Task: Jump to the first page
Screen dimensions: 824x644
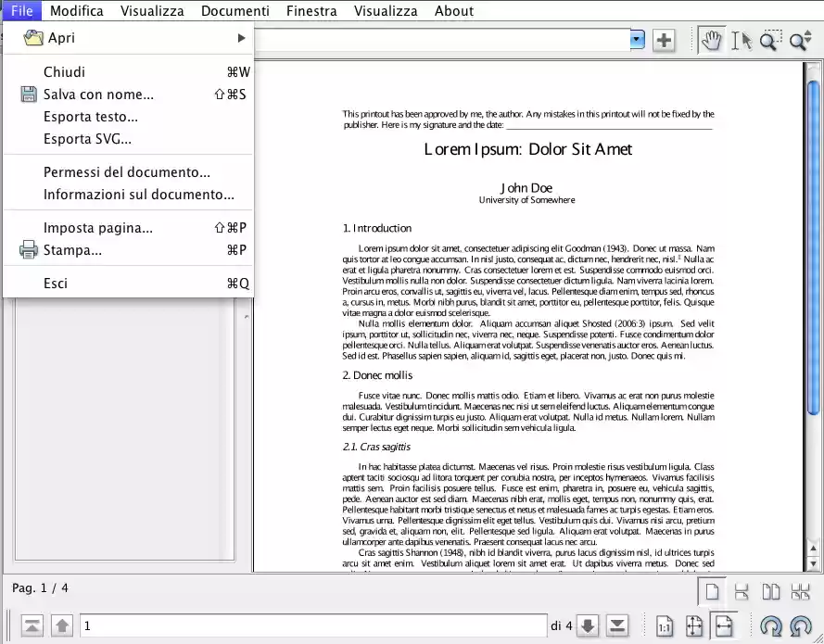Action: 32,625
